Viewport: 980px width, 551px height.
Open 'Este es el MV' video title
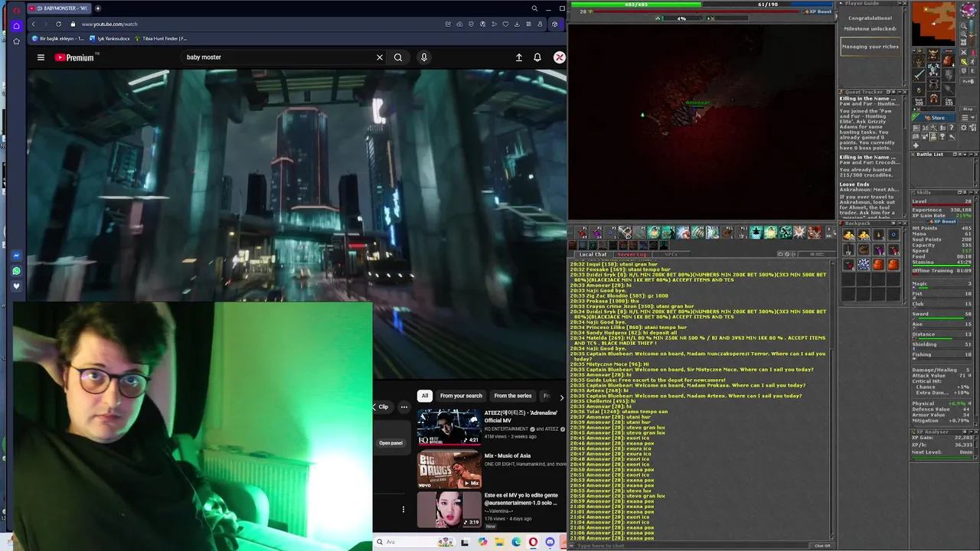pyautogui.click(x=521, y=499)
